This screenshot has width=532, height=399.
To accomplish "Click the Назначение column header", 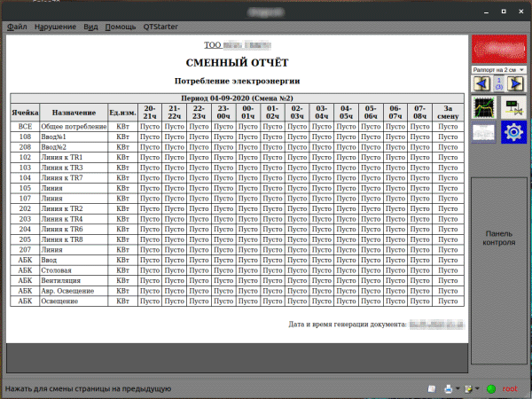I will point(74,113).
